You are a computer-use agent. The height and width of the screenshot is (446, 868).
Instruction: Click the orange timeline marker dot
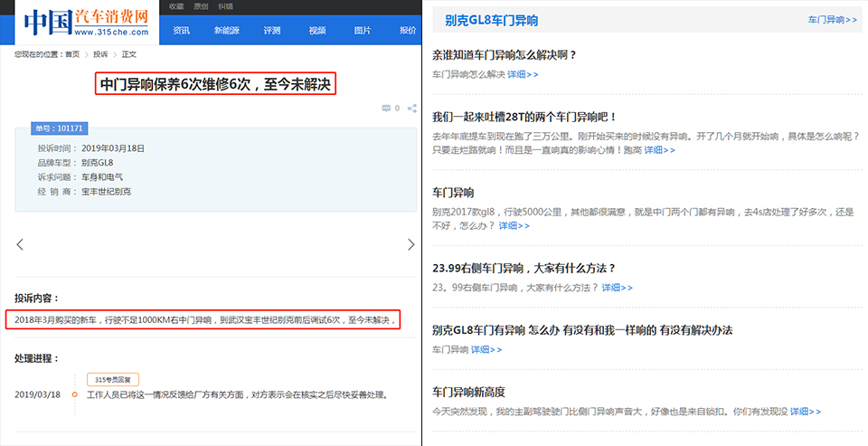point(75,395)
